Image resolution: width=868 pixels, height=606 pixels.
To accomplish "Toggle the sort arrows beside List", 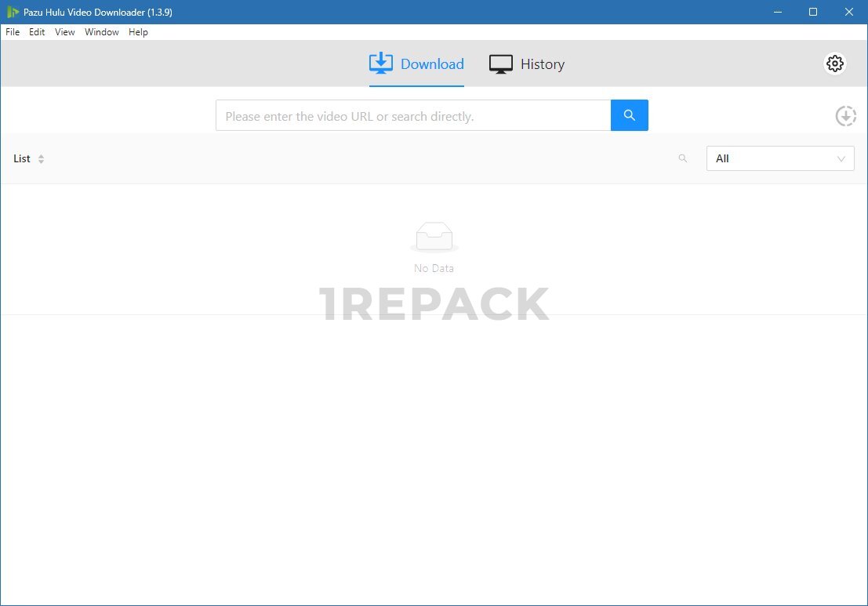I will tap(41, 159).
